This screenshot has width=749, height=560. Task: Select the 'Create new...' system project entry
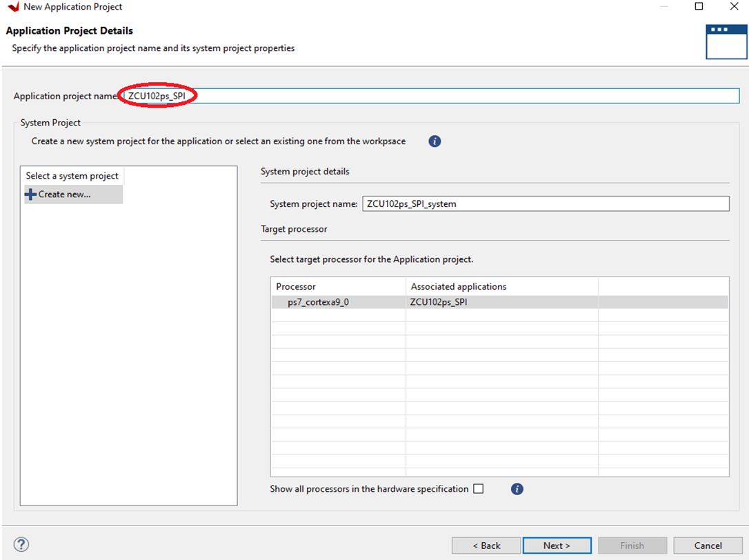pyautogui.click(x=63, y=194)
